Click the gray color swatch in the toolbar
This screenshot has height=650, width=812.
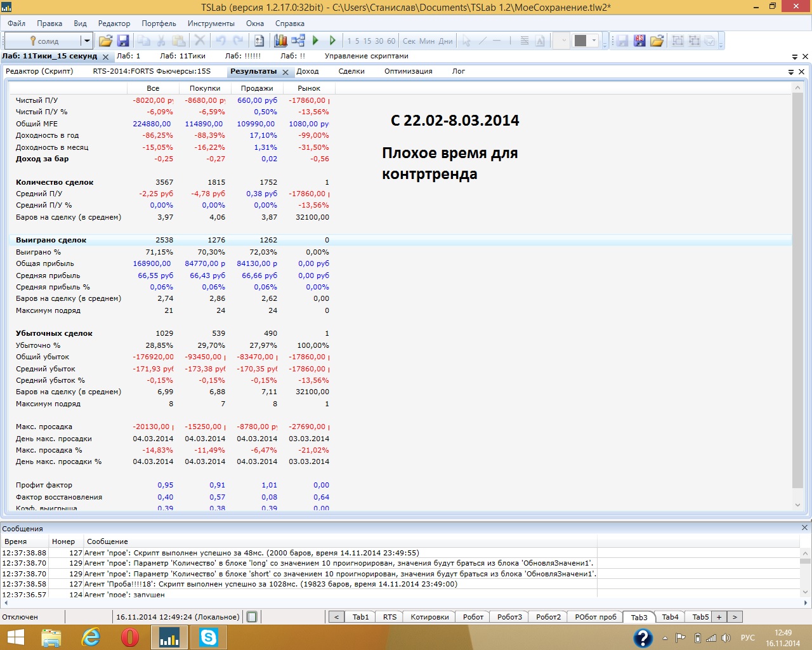(580, 41)
